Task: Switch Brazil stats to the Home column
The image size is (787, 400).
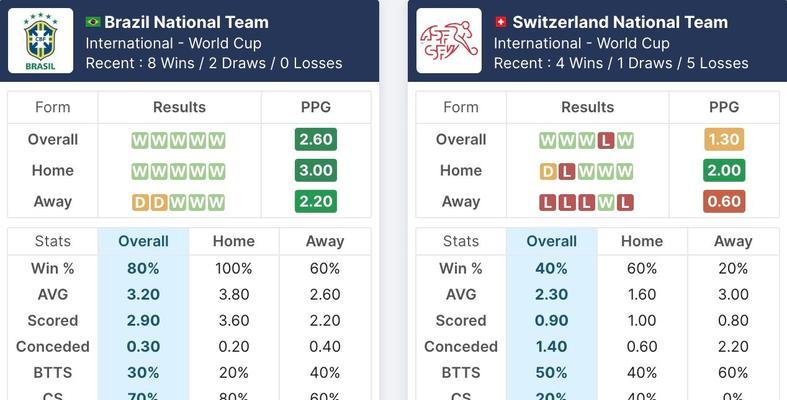Action: pos(234,241)
